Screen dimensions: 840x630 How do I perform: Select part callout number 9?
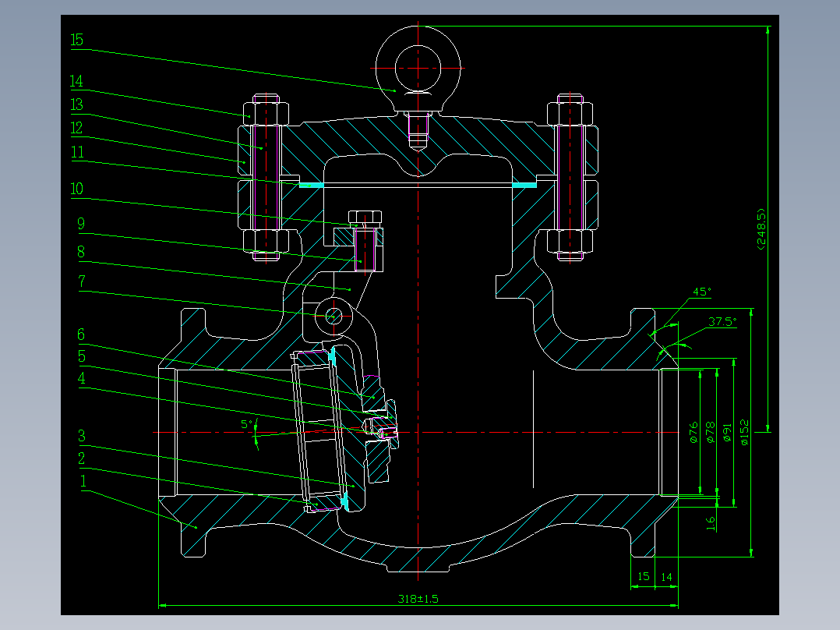(x=81, y=224)
